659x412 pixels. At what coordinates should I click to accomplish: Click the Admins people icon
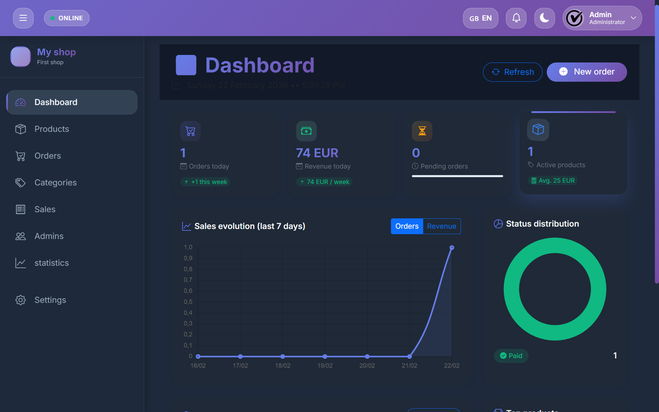(20, 237)
